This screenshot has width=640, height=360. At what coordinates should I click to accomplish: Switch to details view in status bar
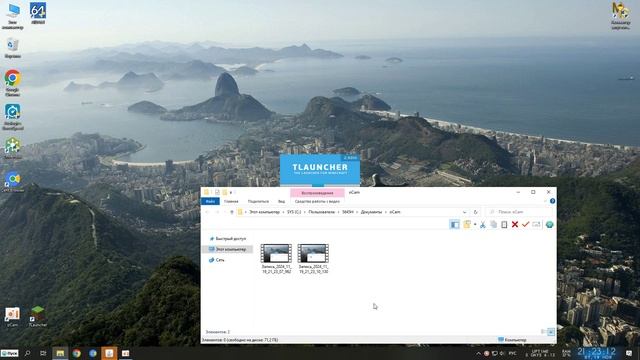point(543,332)
